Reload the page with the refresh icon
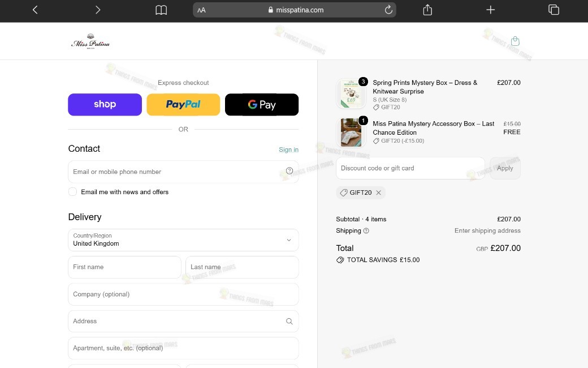Viewport: 588px width, 368px height. (388, 10)
